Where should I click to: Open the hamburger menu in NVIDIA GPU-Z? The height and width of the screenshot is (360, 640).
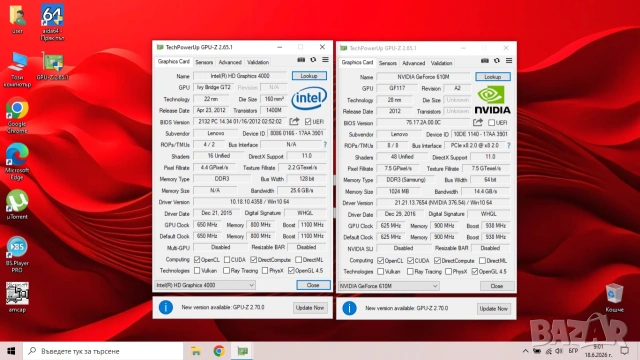pyautogui.click(x=509, y=61)
